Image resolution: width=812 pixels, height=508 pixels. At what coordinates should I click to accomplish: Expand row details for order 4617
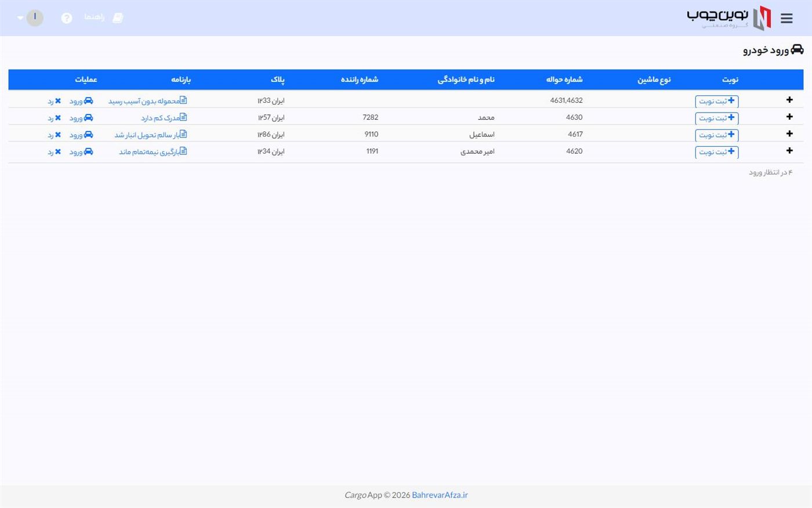click(789, 134)
